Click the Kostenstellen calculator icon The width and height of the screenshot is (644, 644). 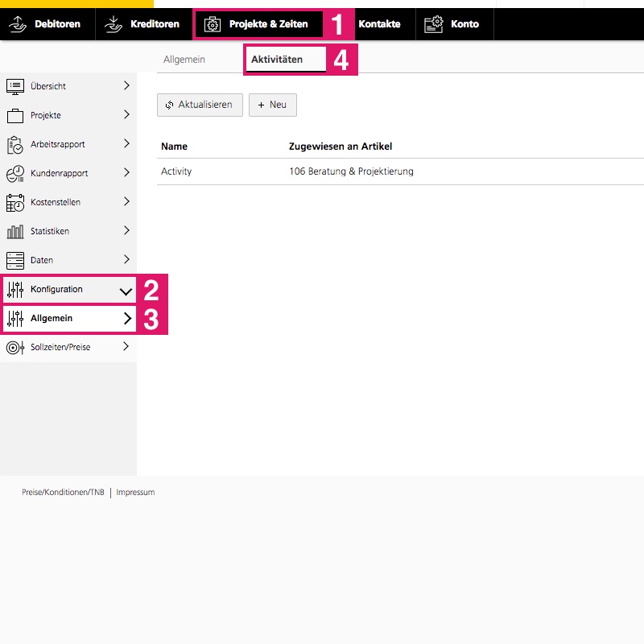(14, 203)
